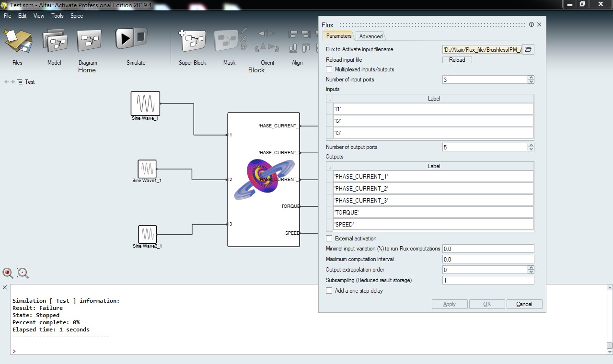Click the Apply button

[x=449, y=304]
